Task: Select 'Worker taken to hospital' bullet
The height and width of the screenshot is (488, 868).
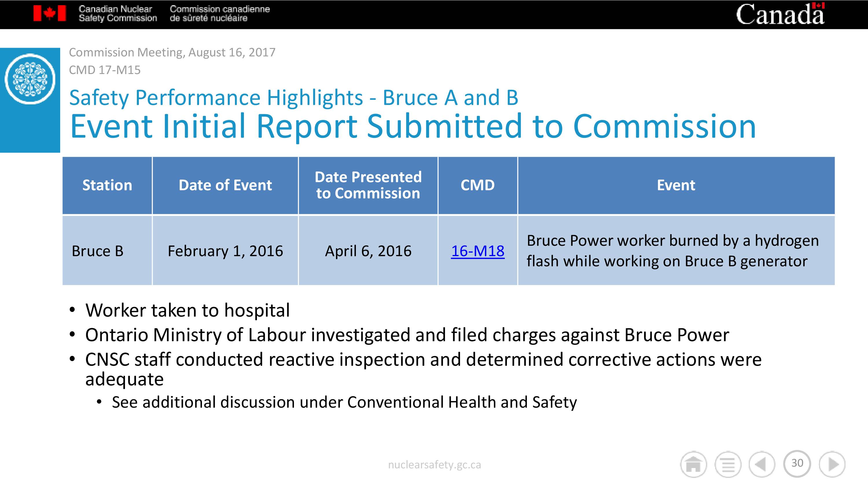Action: coord(187,310)
